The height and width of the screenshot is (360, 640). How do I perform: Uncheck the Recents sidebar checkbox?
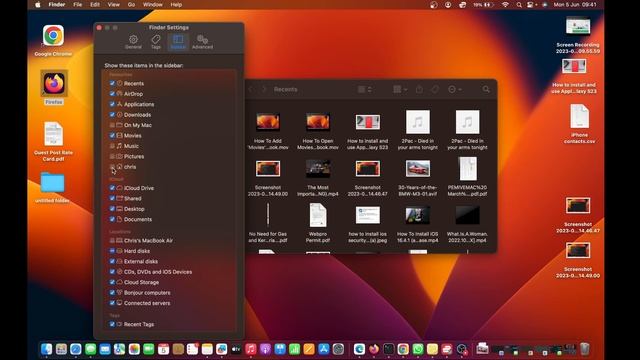pos(112,83)
